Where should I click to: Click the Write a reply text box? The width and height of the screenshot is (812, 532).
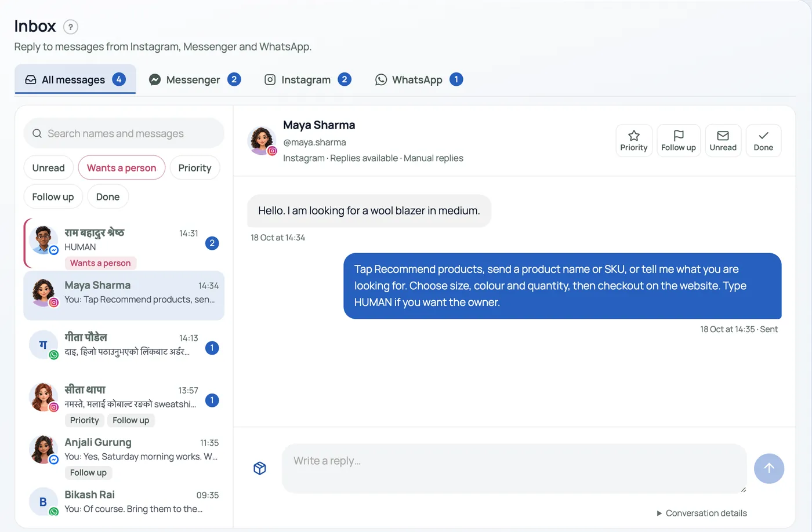tap(514, 468)
